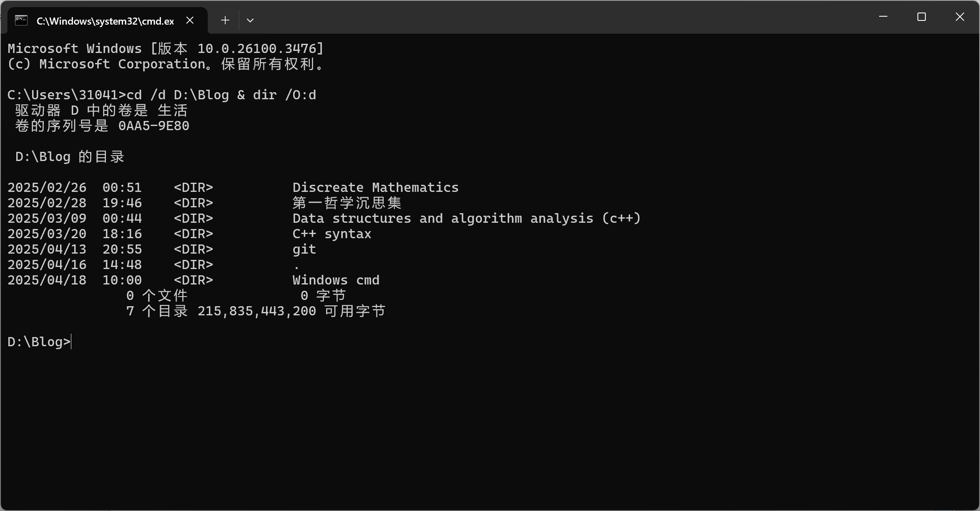The height and width of the screenshot is (511, 980).
Task: Click the empty title bar area
Action: 563,18
